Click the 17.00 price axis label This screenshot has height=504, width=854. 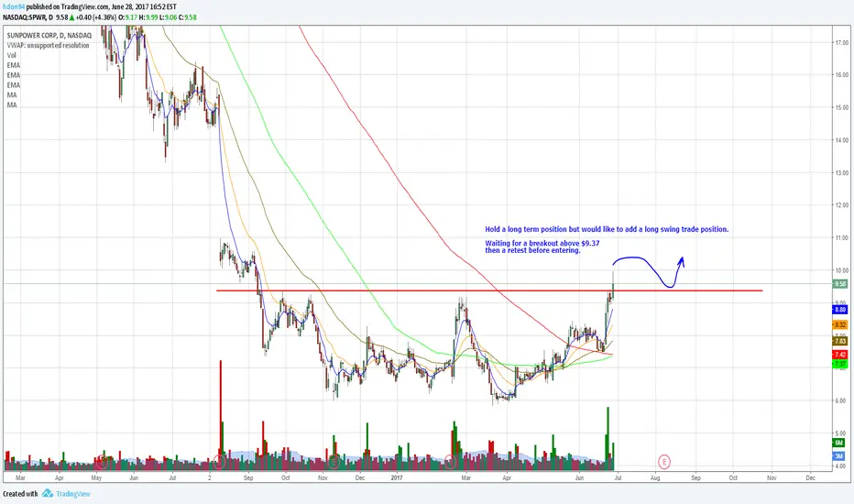click(x=841, y=42)
